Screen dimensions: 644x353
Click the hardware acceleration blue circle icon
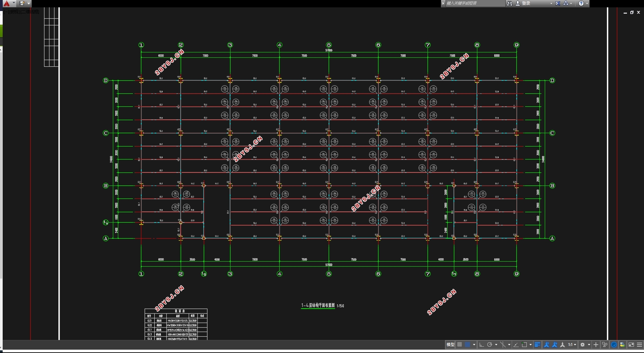click(x=614, y=345)
